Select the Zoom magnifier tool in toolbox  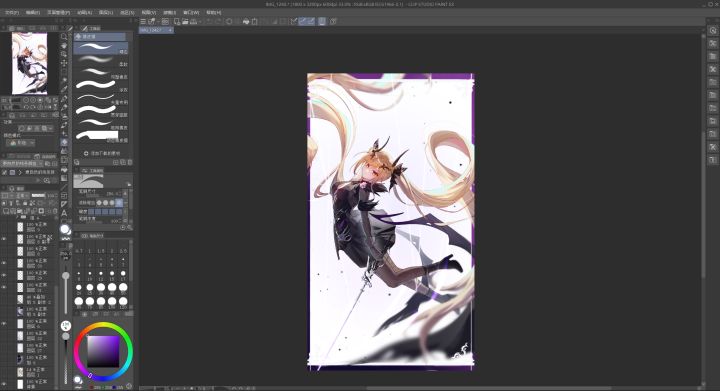[x=64, y=36]
